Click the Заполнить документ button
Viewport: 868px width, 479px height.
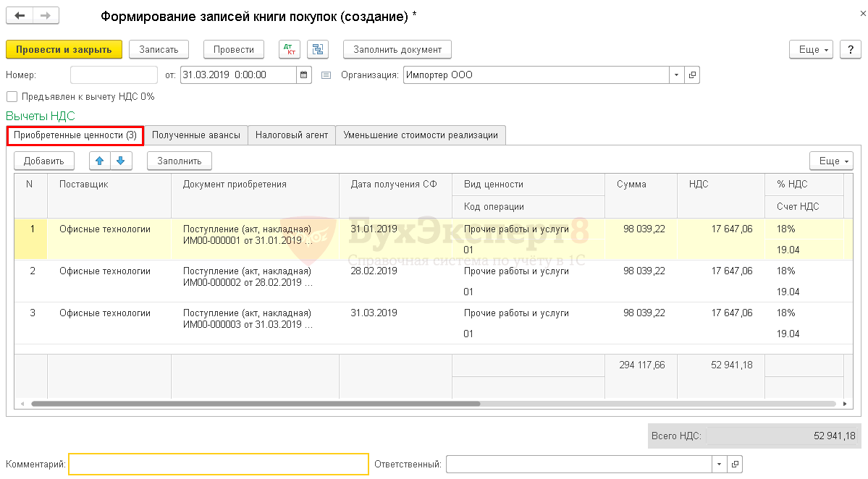[x=397, y=49]
